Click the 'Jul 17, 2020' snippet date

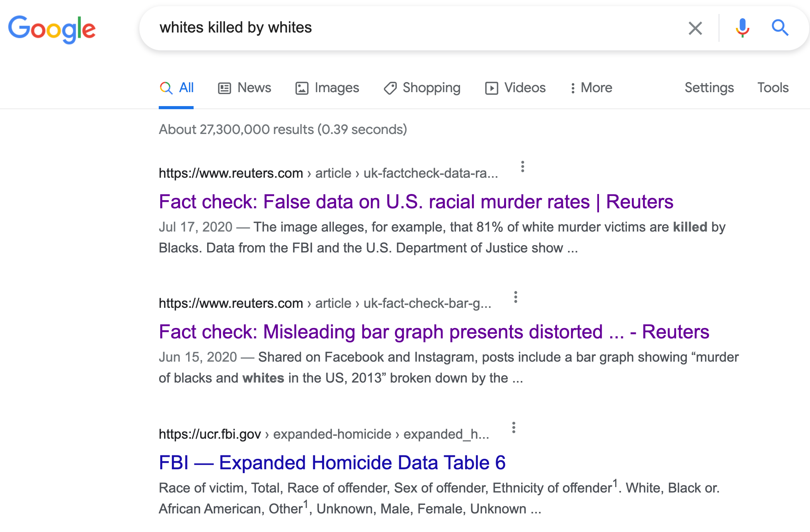coord(196,227)
